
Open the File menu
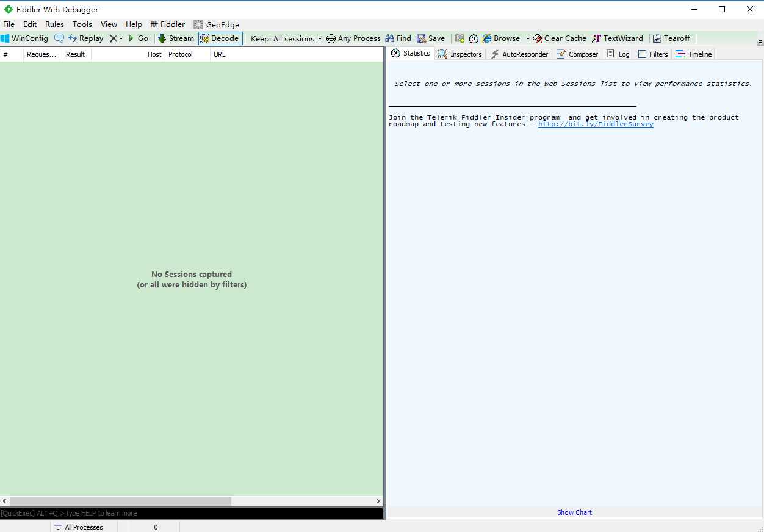pyautogui.click(x=9, y=24)
